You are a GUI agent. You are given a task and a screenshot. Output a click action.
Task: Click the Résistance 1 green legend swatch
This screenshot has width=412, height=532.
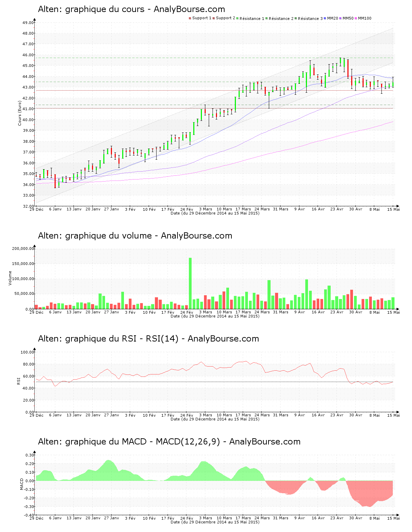tap(237, 18)
